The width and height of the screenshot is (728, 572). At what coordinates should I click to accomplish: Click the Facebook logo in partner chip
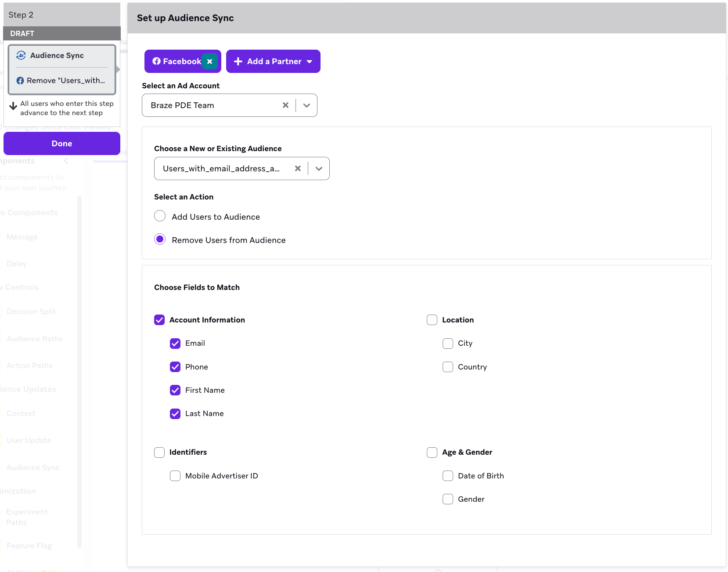tap(156, 62)
